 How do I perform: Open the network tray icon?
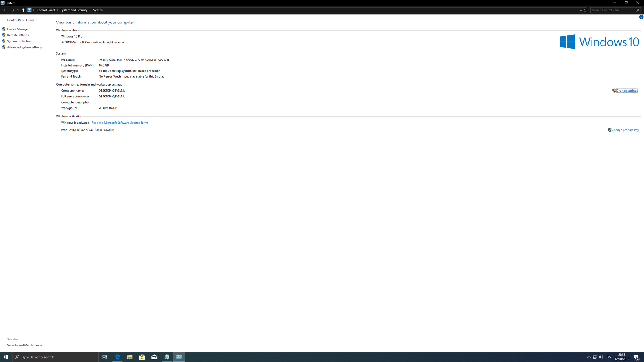click(x=595, y=357)
